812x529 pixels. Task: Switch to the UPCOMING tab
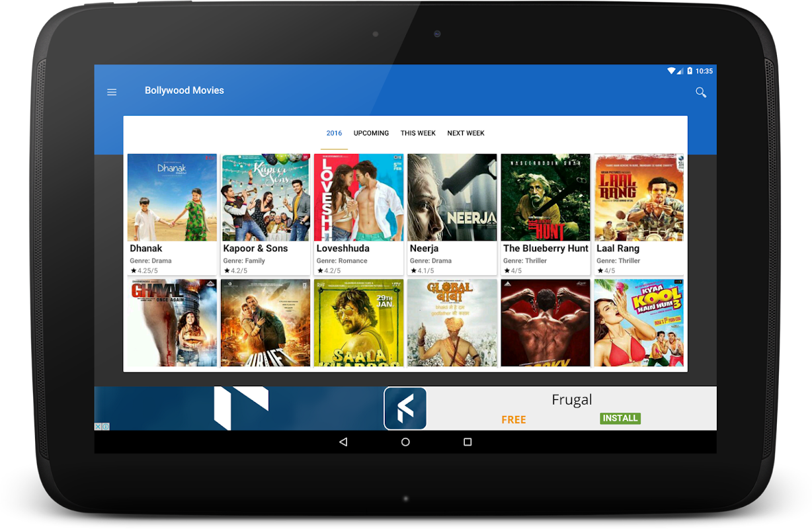371,133
